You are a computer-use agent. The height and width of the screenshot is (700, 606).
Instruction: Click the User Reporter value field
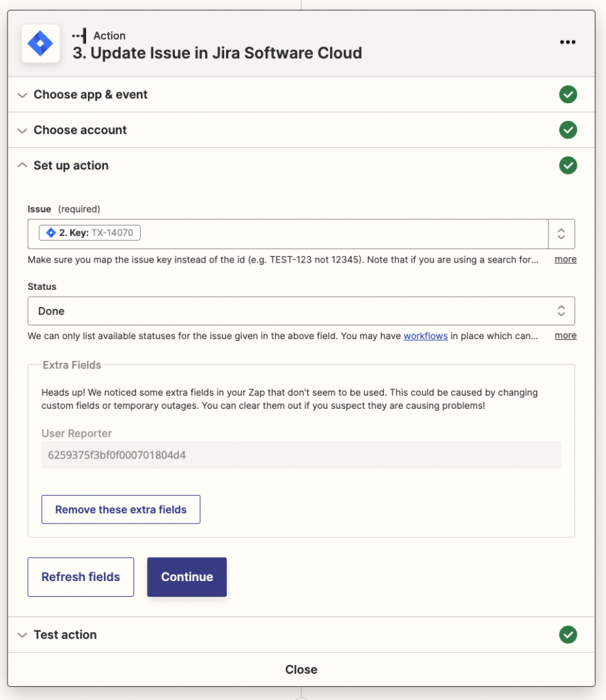(301, 455)
